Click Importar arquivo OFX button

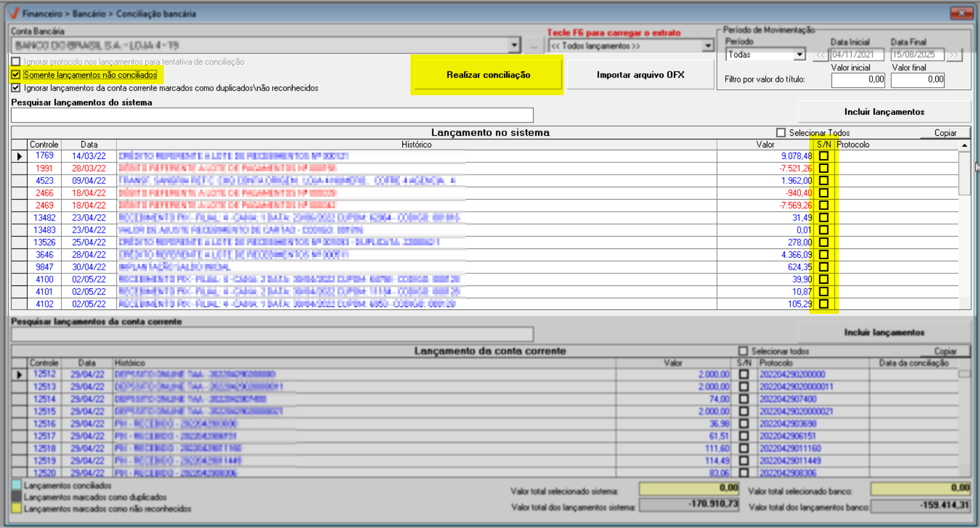(640, 75)
